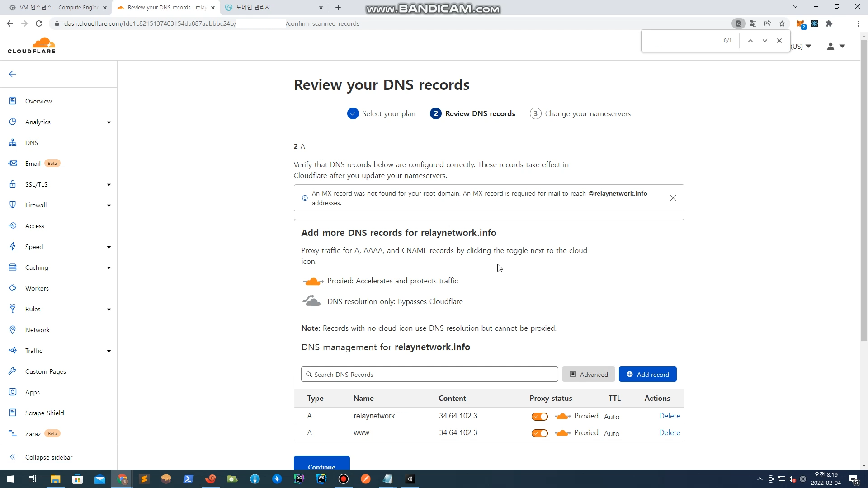The height and width of the screenshot is (488, 868).
Task: Expand the SSL/TLS sidebar section
Action: [108, 184]
